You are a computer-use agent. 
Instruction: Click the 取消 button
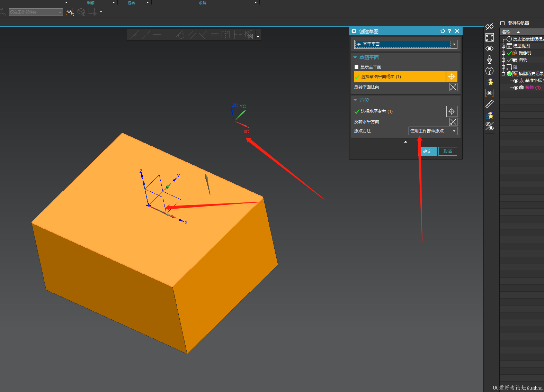coord(448,152)
